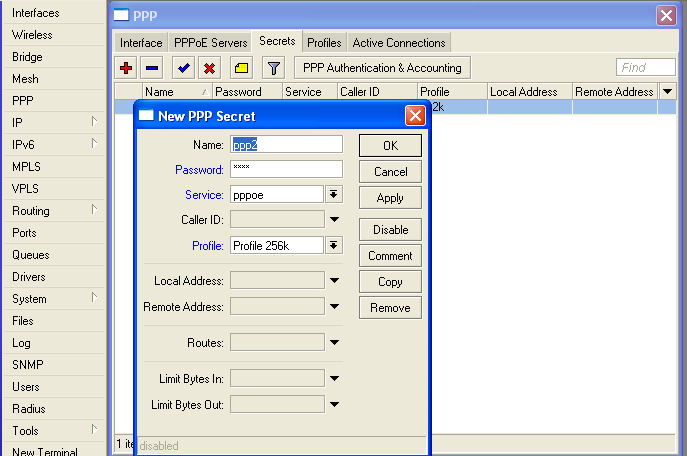Sort by the Caller ID column header
The height and width of the screenshot is (456, 687).
click(x=378, y=92)
